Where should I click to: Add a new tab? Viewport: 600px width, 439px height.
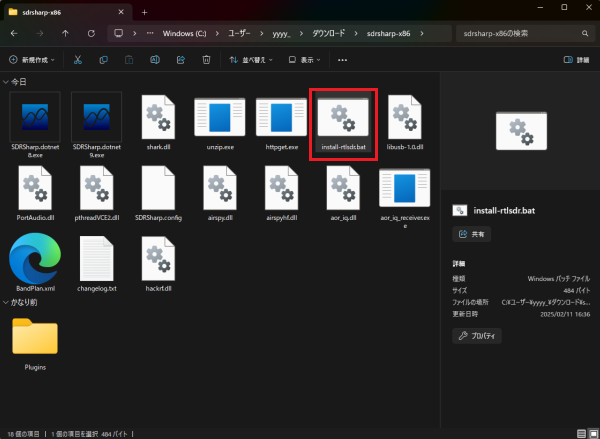145,13
